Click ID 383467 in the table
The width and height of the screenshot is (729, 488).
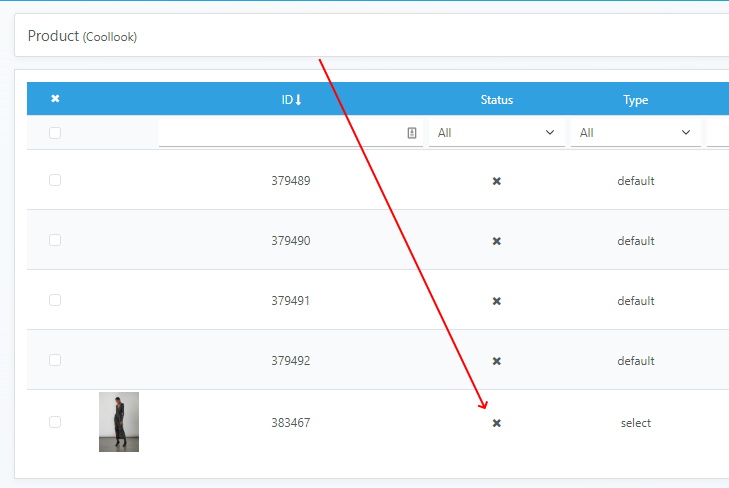click(x=291, y=422)
